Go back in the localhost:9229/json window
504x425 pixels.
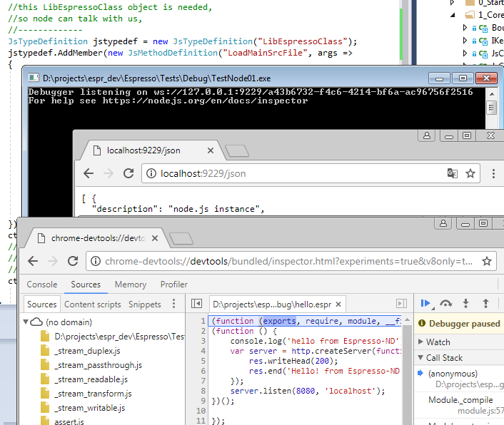89,173
